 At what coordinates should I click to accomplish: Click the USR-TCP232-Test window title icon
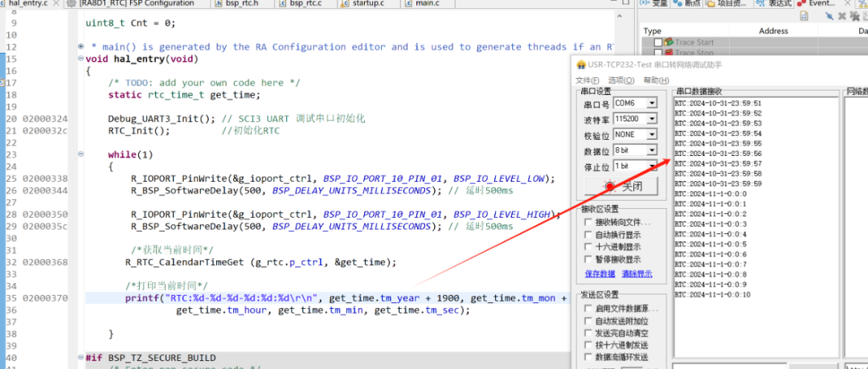[581, 64]
